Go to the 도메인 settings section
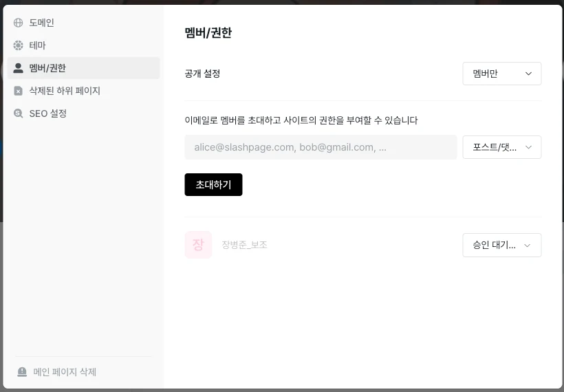The image size is (564, 392). pos(42,23)
